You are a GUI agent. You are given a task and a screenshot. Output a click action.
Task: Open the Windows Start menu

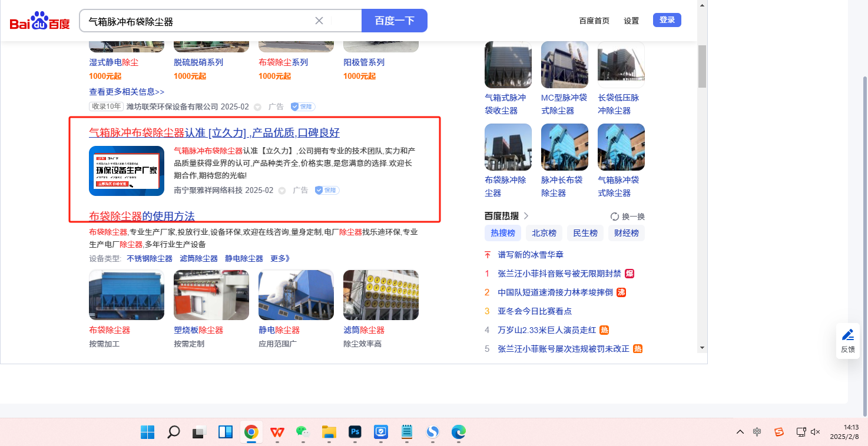[x=147, y=432]
